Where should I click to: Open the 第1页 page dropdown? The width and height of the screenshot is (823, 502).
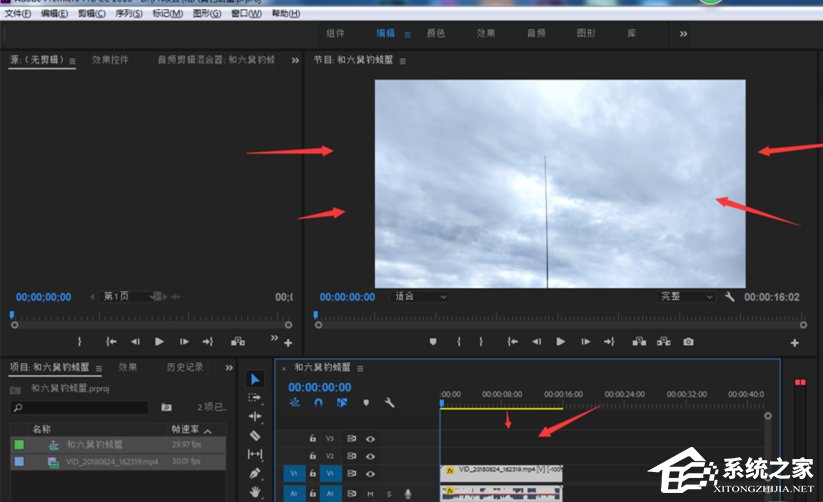coord(129,297)
